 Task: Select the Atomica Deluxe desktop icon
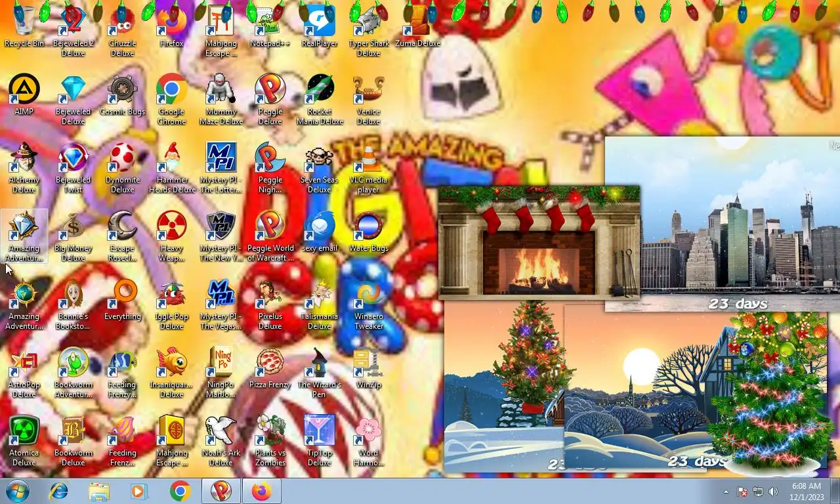[24, 441]
